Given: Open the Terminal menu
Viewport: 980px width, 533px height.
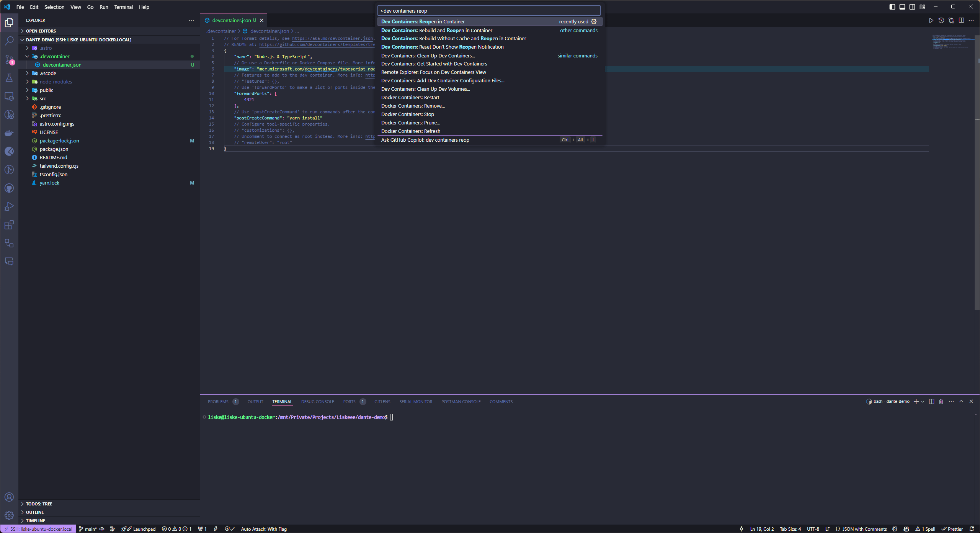Looking at the screenshot, I should 123,7.
